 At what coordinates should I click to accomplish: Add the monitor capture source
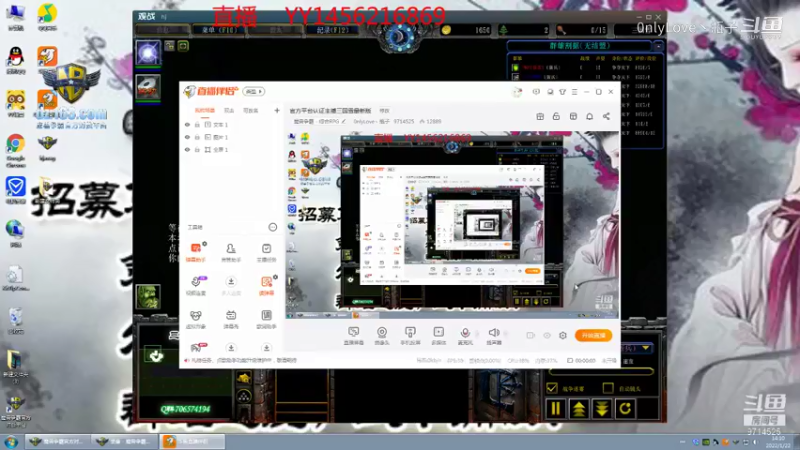tap(354, 336)
